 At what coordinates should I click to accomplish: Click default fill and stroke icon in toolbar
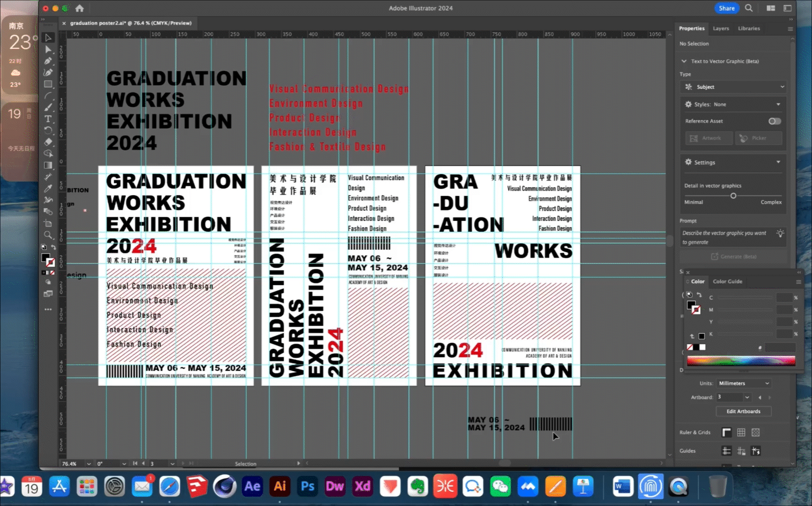44,247
